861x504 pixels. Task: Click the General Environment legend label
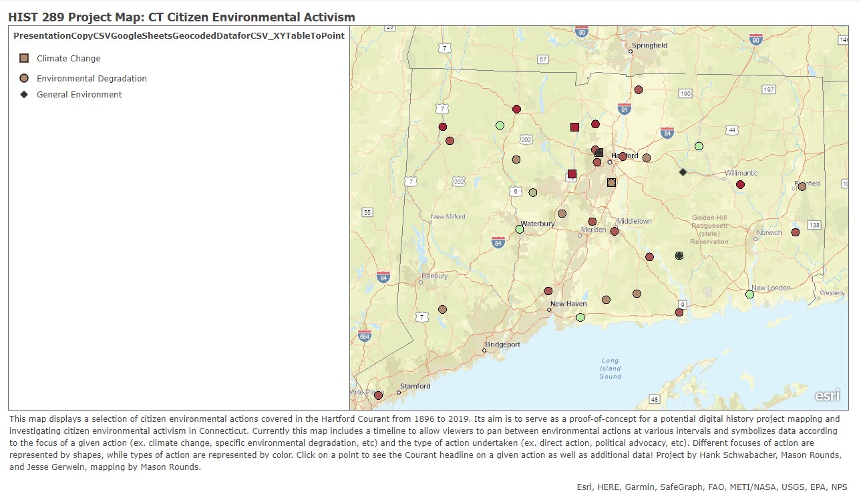click(79, 94)
